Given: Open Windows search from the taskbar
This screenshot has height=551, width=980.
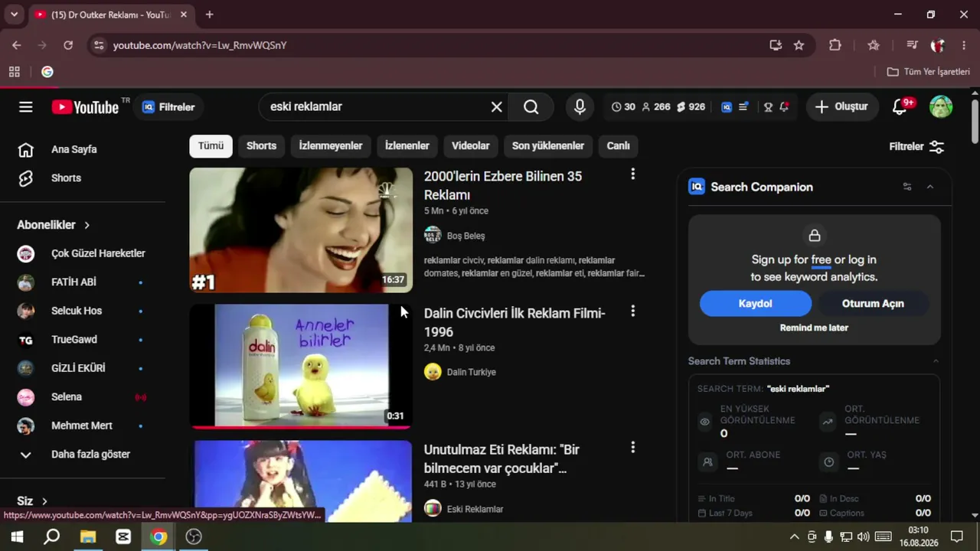Looking at the screenshot, I should 51,536.
